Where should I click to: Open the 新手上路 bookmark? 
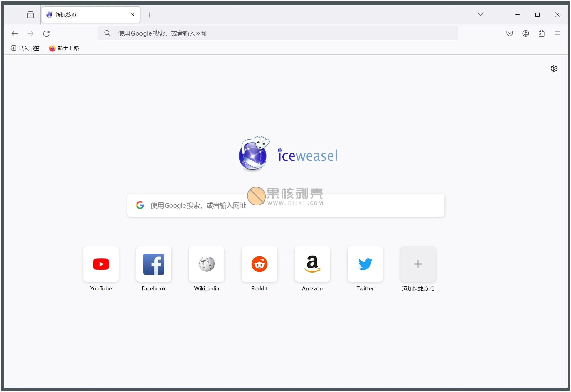pyautogui.click(x=64, y=48)
